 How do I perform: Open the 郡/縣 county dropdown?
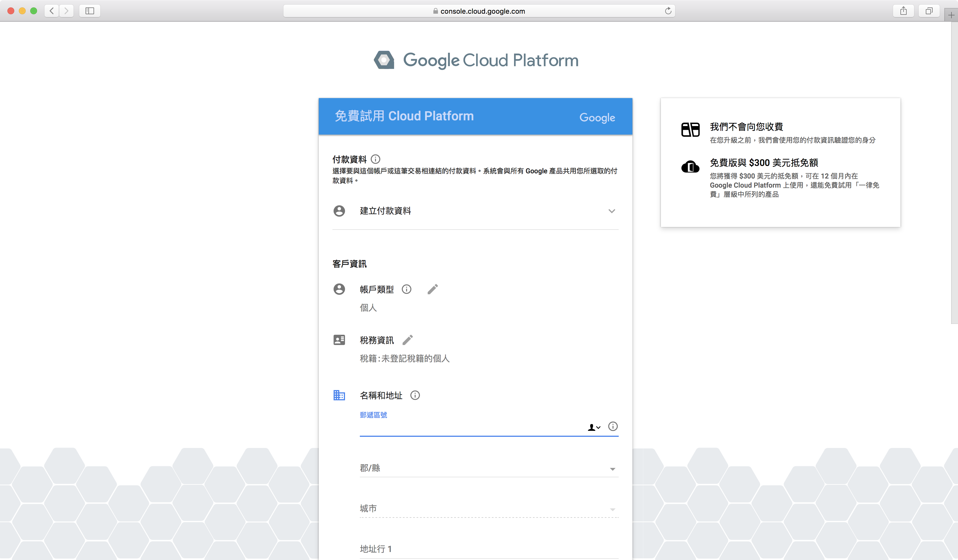612,469
